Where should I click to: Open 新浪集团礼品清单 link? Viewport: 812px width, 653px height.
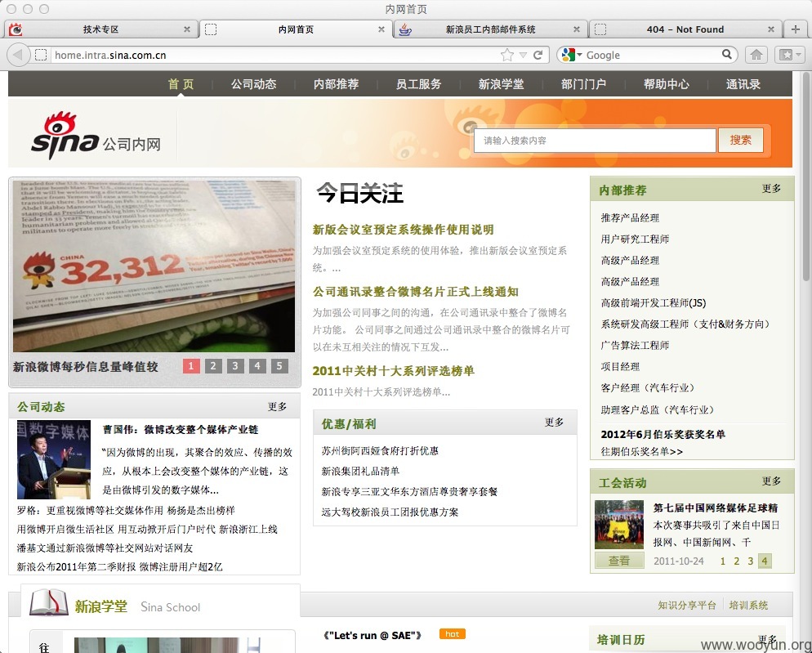point(360,471)
